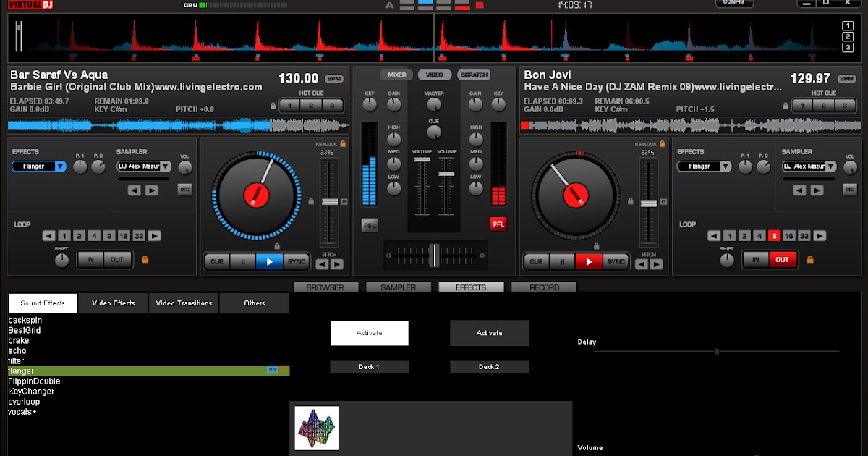
Task: Toggle right deck loop lock icon
Action: click(x=809, y=259)
